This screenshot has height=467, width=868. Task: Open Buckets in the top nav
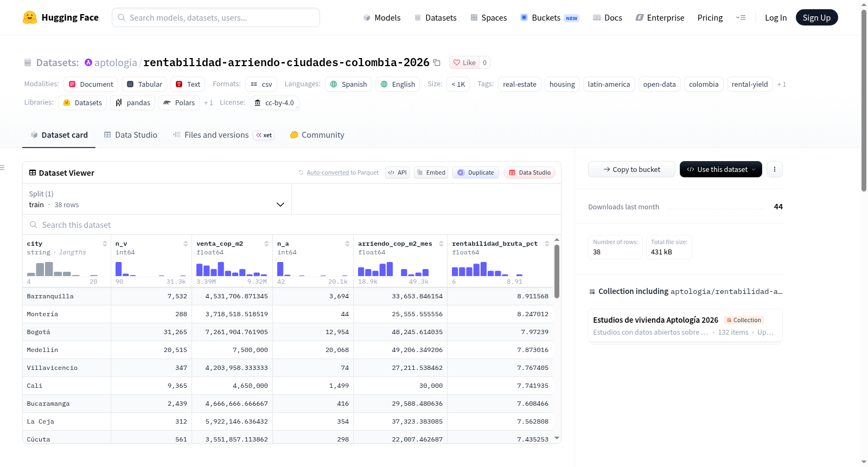[550, 17]
